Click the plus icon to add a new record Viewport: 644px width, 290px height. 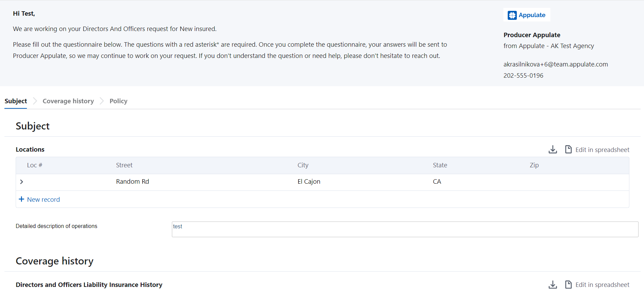[21, 199]
